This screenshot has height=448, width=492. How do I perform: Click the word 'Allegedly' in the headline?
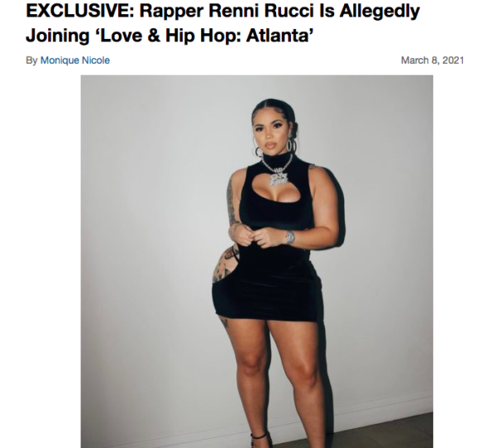click(380, 12)
